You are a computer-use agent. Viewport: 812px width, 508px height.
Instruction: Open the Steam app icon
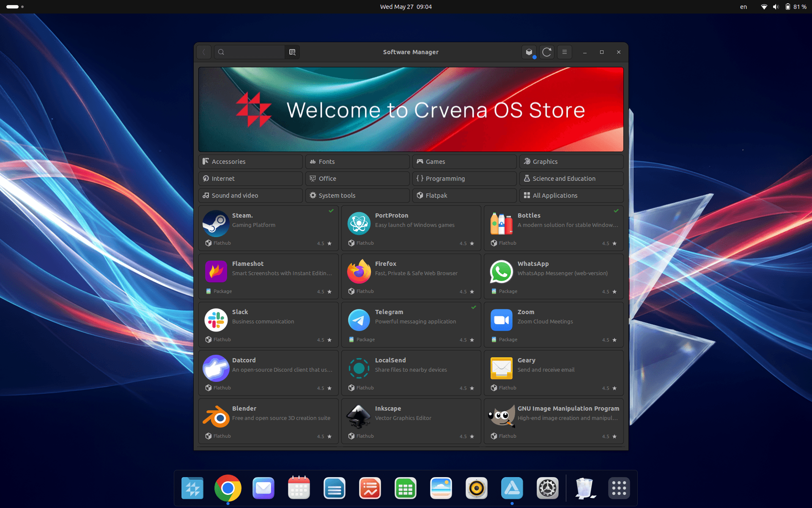click(216, 224)
